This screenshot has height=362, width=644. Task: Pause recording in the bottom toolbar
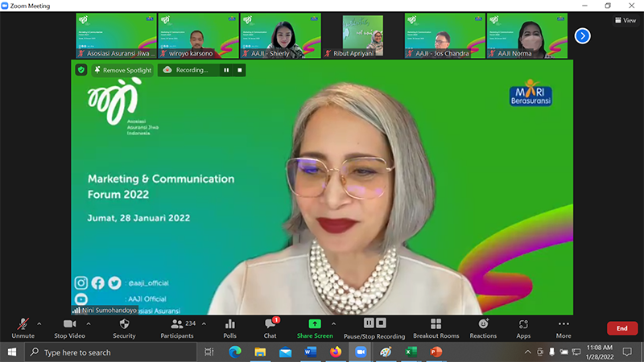(x=369, y=323)
